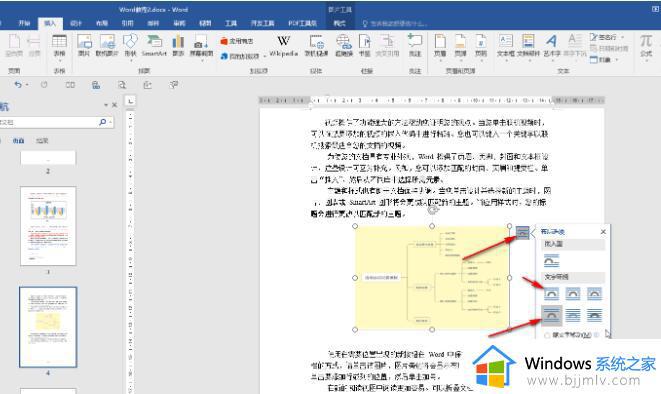Choose Tight text wrapping layout
661x394 pixels.
tap(573, 293)
